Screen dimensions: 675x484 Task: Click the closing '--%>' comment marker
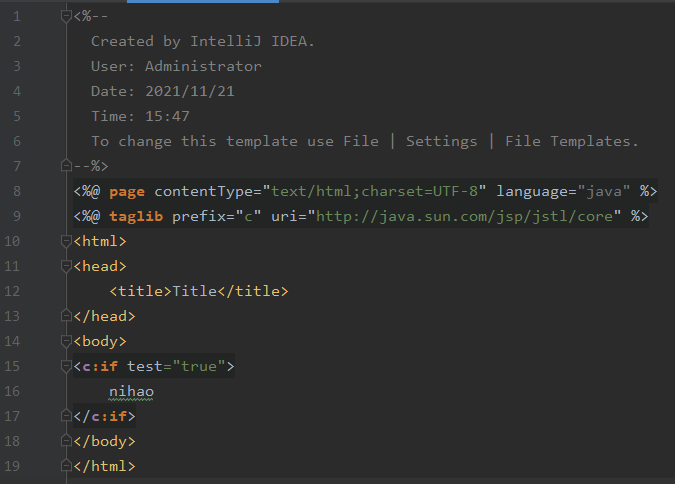[91, 166]
